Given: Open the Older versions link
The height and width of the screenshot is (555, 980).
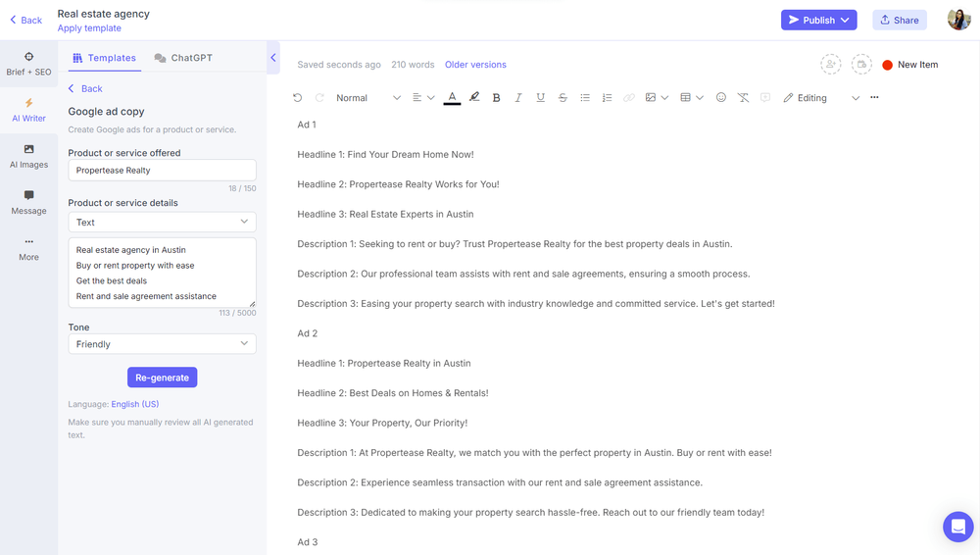Looking at the screenshot, I should pyautogui.click(x=475, y=65).
